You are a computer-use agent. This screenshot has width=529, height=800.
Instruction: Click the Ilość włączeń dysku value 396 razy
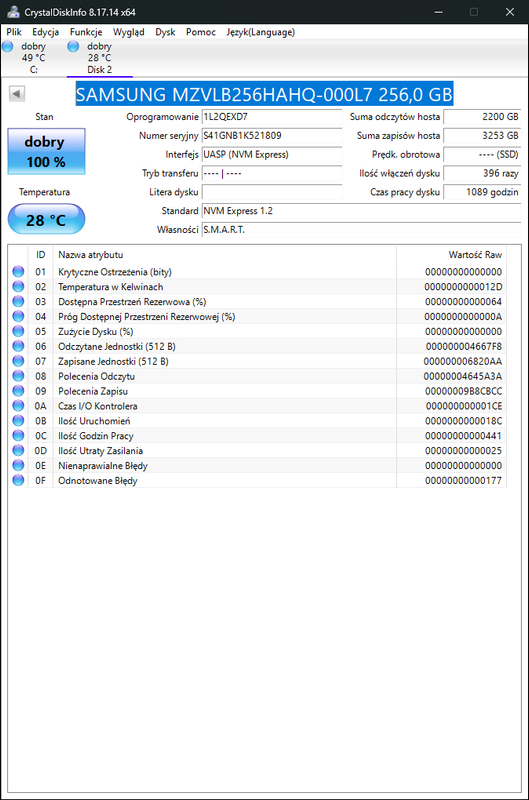click(482, 173)
